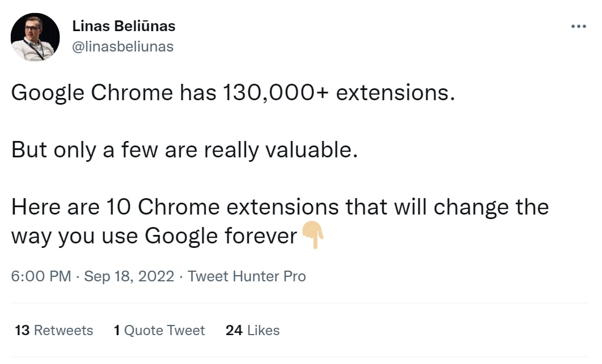602x364 pixels.
Task: Show the 24 Likes list
Action: [252, 330]
